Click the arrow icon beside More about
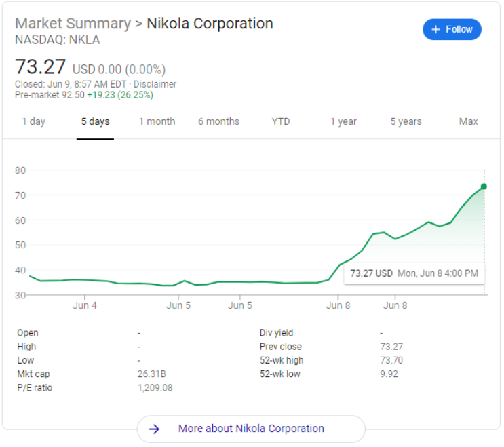This screenshot has height=447, width=504. click(x=154, y=429)
